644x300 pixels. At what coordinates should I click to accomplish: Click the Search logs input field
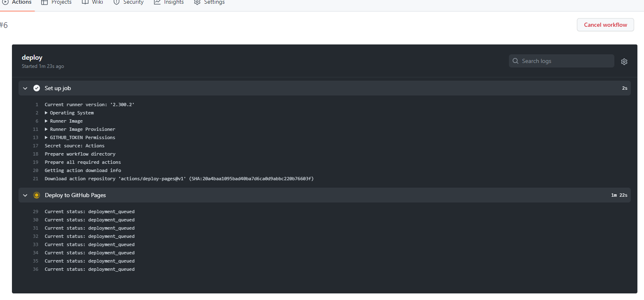click(562, 61)
